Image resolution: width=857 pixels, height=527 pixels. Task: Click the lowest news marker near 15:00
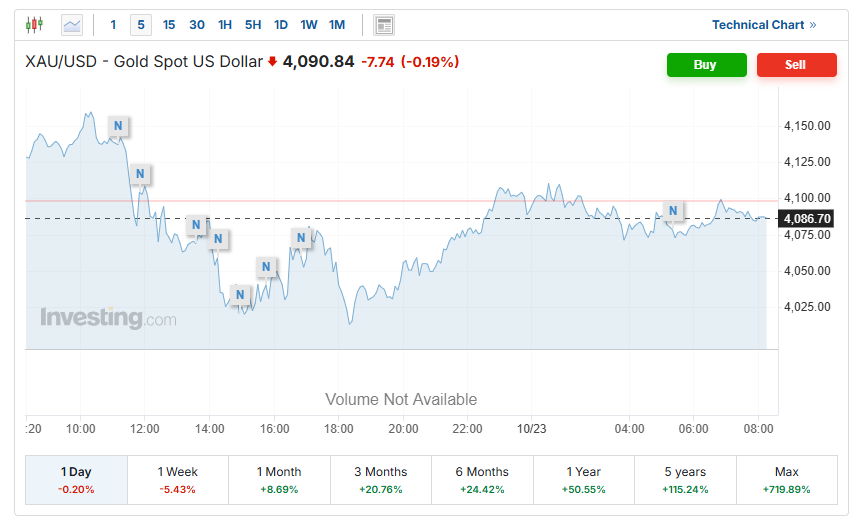[239, 294]
